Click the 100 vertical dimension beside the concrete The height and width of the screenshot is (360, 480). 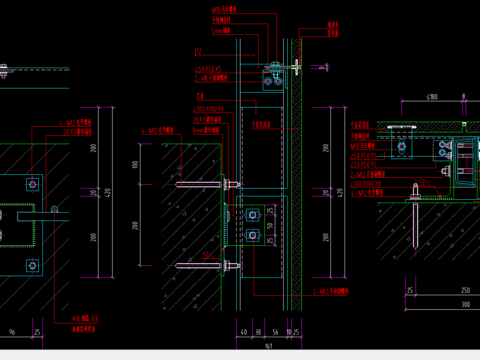click(135, 164)
